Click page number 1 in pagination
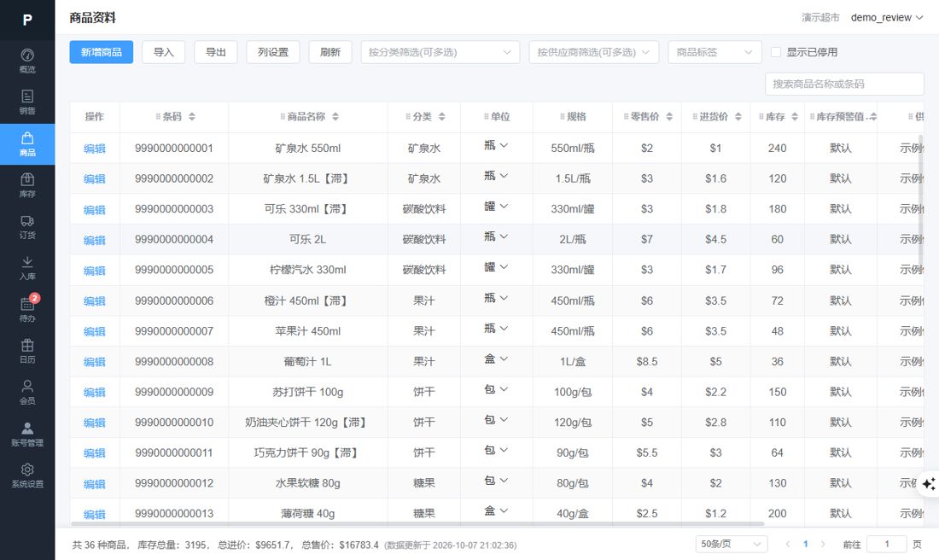This screenshot has height=560, width=939. pos(806,544)
